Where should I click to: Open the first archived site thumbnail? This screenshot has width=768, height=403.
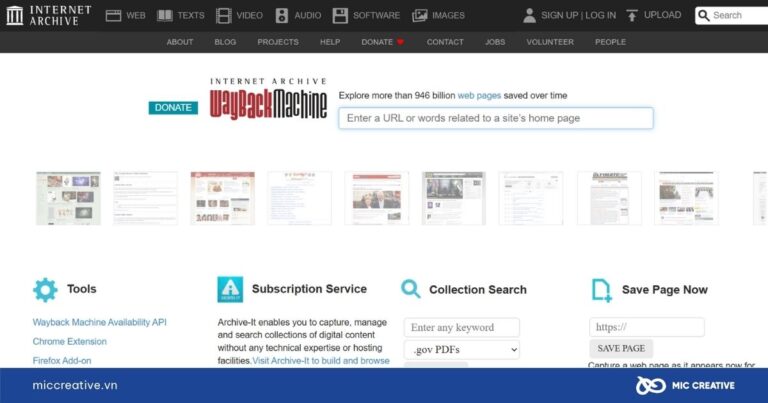click(x=68, y=198)
